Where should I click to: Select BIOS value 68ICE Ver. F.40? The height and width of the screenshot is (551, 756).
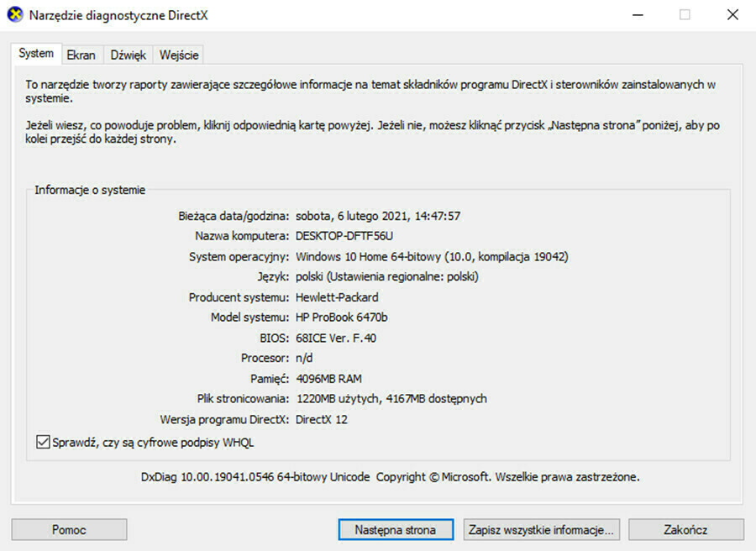[x=336, y=338]
